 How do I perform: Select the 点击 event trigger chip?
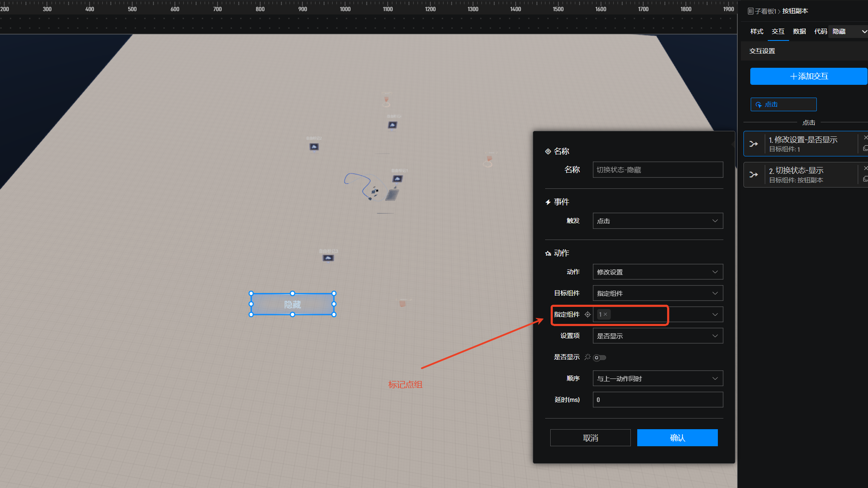783,104
